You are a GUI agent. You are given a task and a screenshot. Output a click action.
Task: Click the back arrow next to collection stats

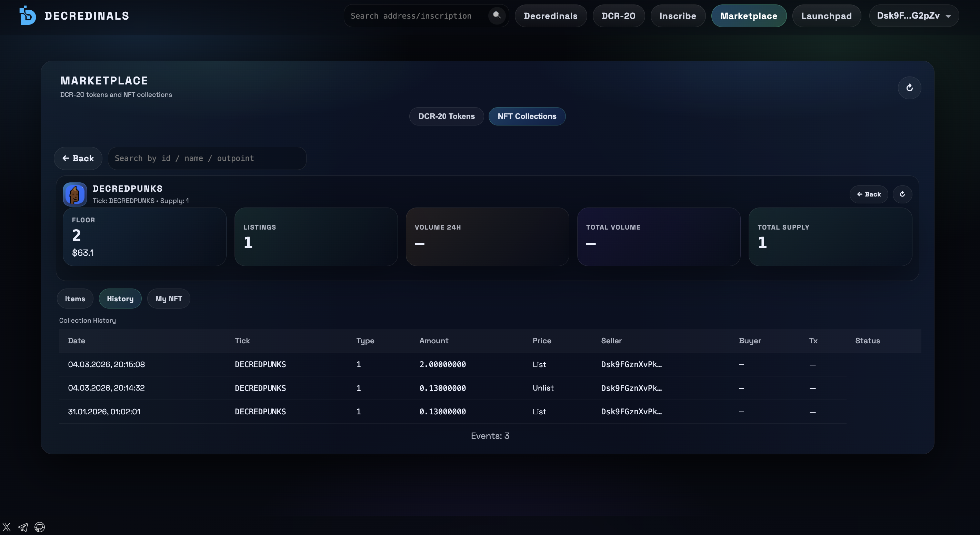click(869, 194)
